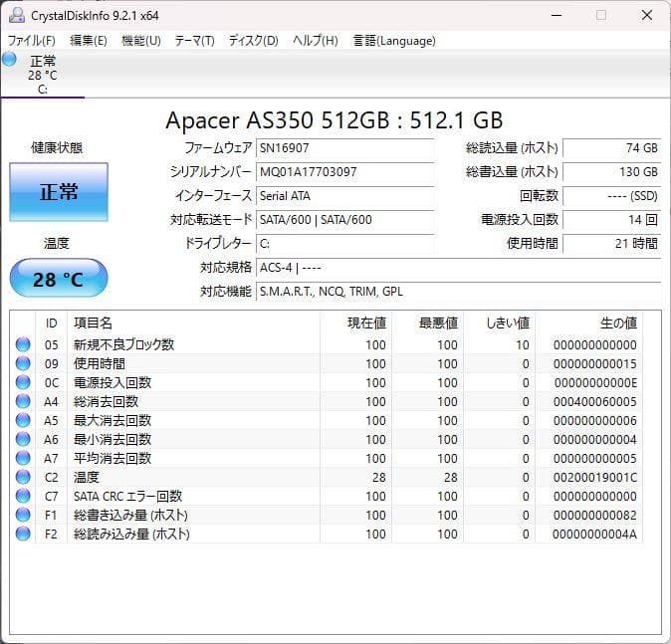The height and width of the screenshot is (644, 671).
Task: Click the status orb for ID A7 row
Action: 23,458
